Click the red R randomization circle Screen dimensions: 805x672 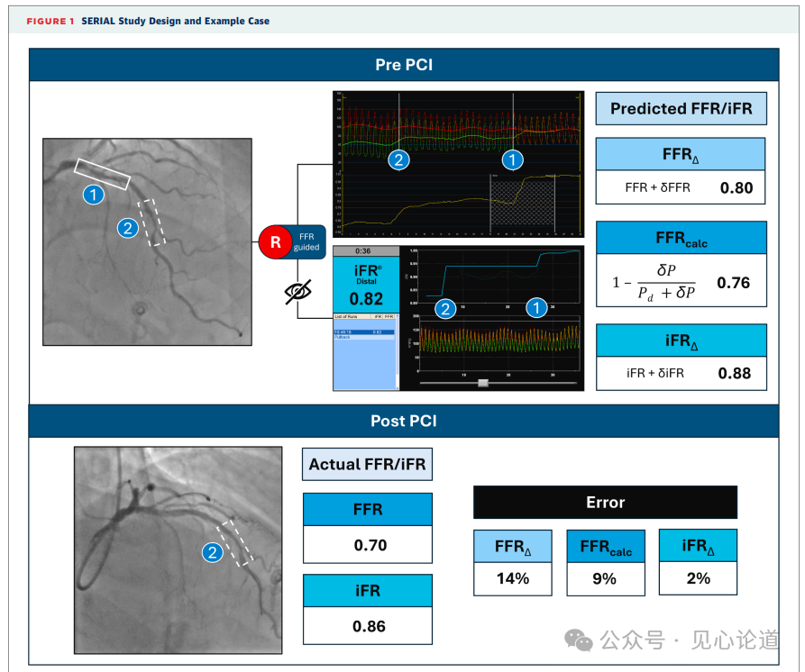tap(273, 241)
